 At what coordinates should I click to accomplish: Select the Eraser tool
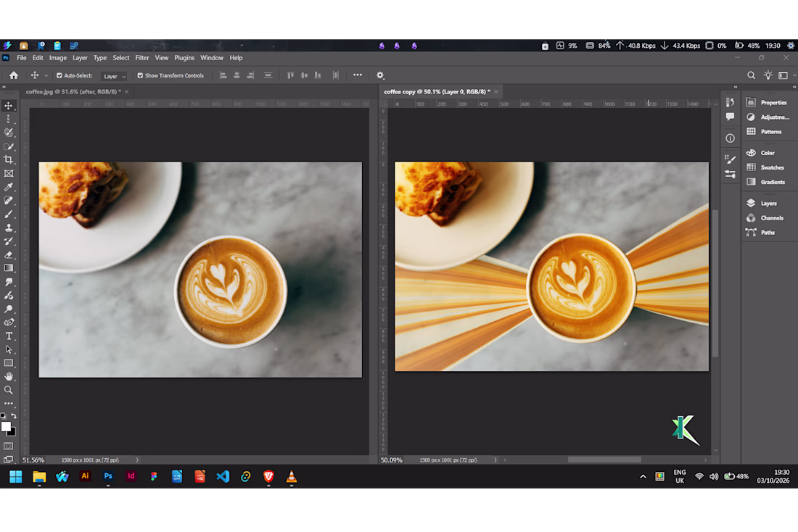(x=9, y=255)
